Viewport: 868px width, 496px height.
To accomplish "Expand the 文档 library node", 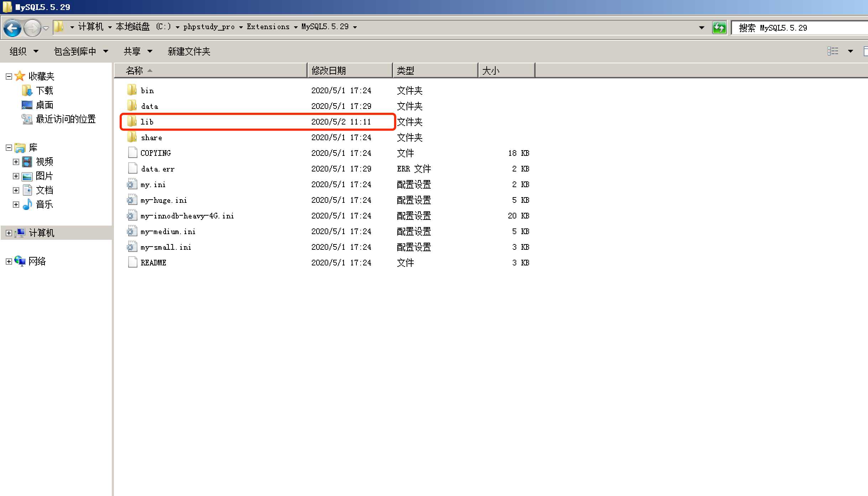I will coord(16,190).
